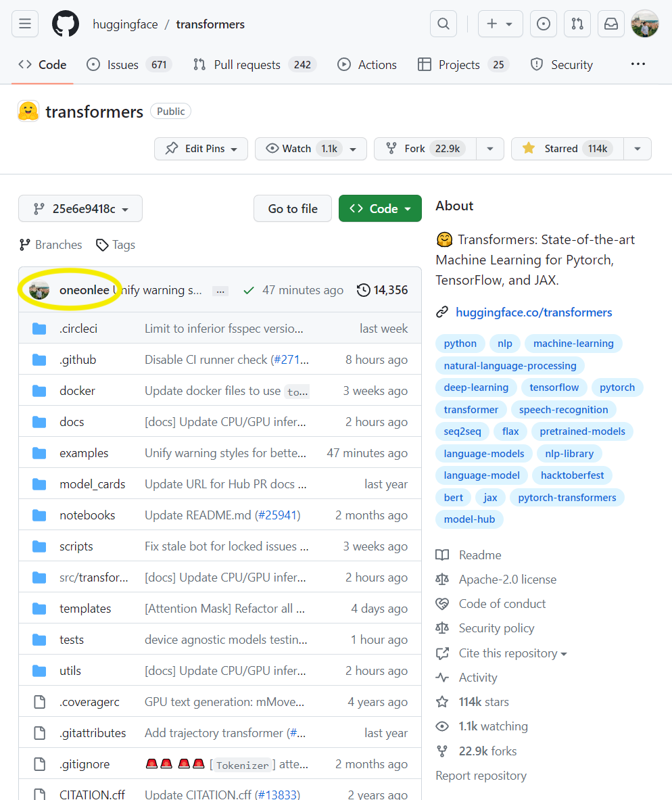The height and width of the screenshot is (800, 672).
Task: Switch to the Issues tab
Action: pyautogui.click(x=130, y=65)
